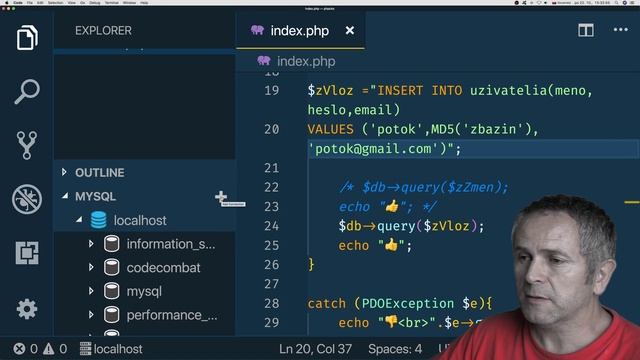Open the Manage gear icon
The image size is (640, 360).
pyautogui.click(x=27, y=309)
